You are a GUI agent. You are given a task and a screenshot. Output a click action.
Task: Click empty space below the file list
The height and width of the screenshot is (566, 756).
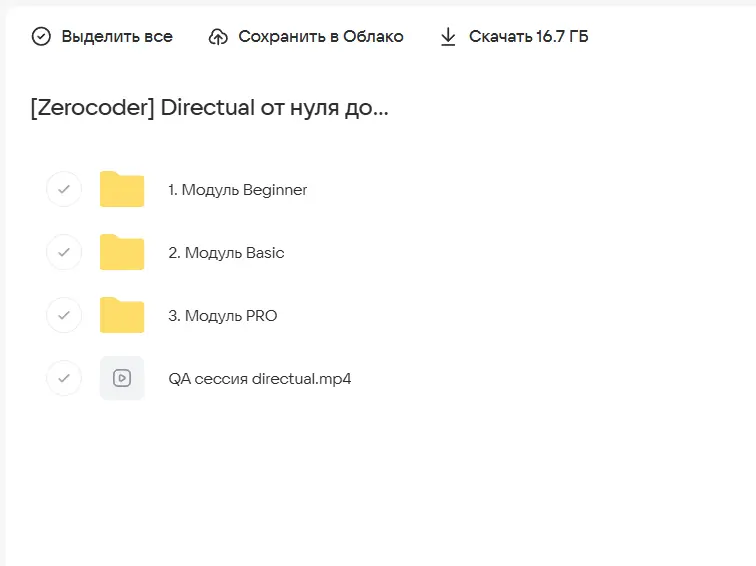pos(380,480)
